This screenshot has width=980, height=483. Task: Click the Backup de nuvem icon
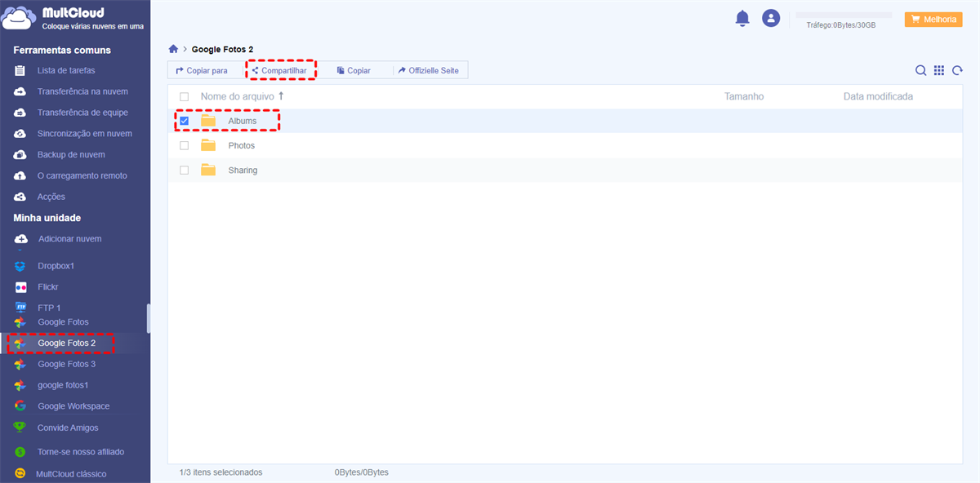pyautogui.click(x=20, y=155)
